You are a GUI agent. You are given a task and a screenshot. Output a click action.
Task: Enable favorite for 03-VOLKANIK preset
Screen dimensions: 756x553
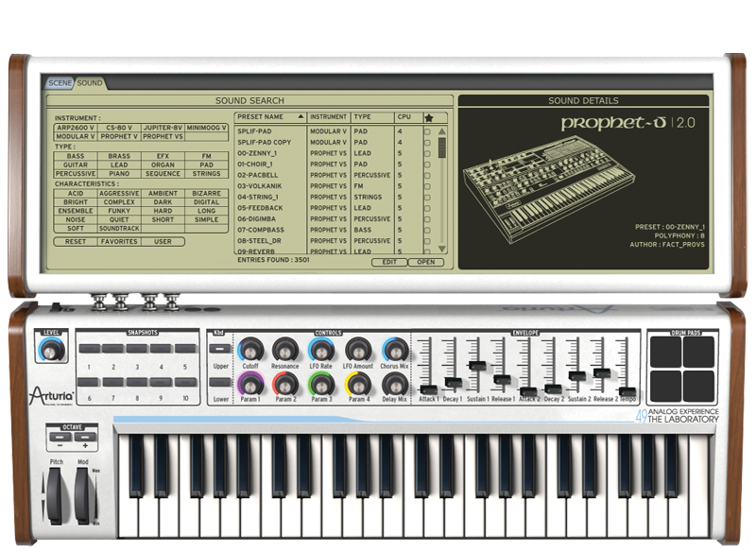pyautogui.click(x=427, y=186)
